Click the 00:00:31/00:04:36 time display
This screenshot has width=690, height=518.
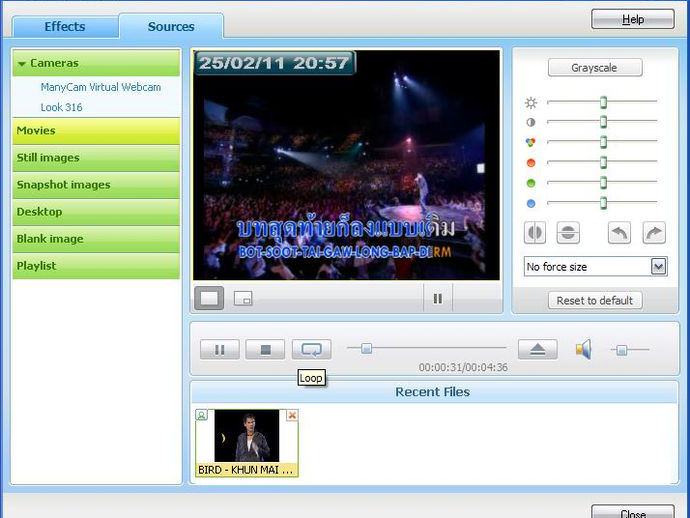point(463,367)
